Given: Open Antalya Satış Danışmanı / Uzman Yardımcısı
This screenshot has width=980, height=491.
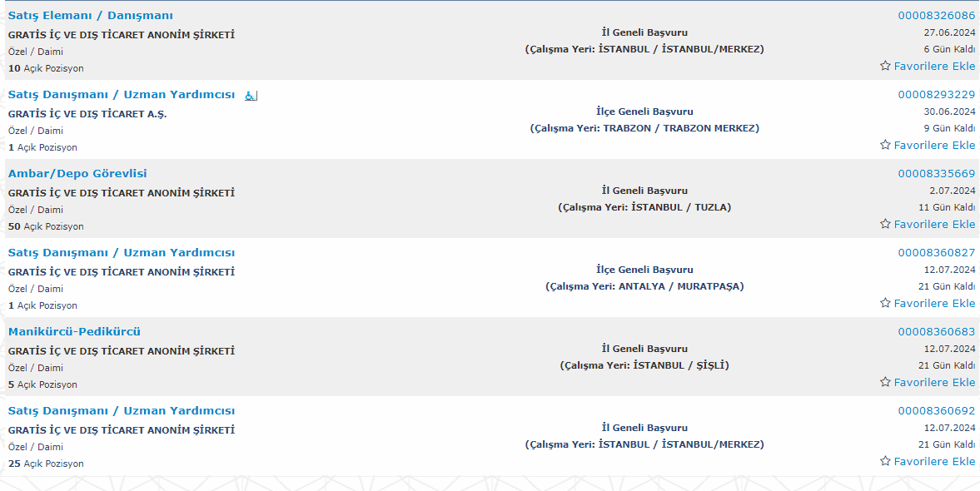Looking at the screenshot, I should click(x=122, y=253).
